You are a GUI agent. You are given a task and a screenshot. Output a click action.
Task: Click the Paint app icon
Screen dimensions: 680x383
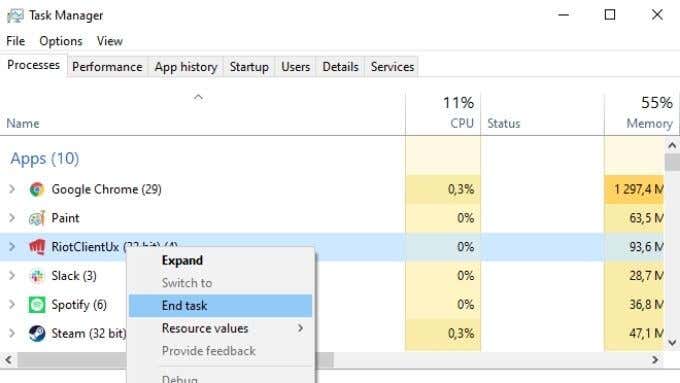[37, 218]
